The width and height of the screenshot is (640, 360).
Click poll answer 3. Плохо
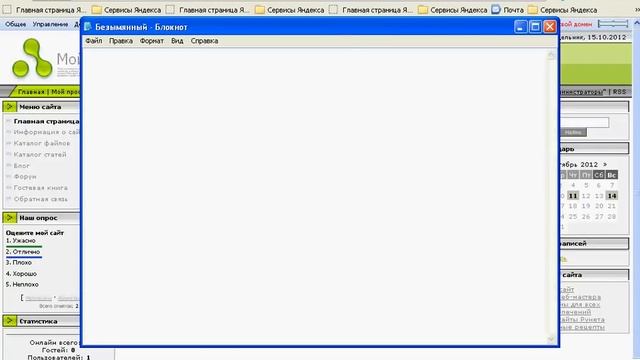19,262
